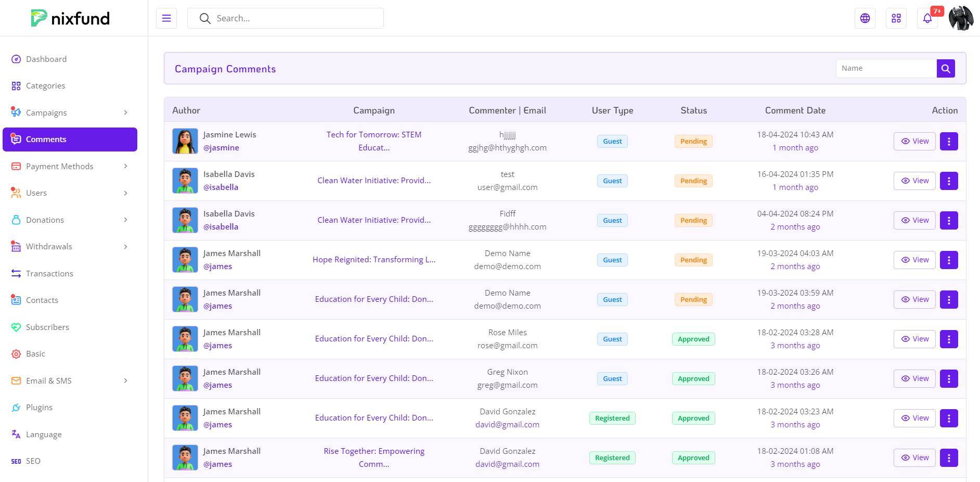980x482 pixels.
Task: Click the purple search button beside Name
Action: 945,68
